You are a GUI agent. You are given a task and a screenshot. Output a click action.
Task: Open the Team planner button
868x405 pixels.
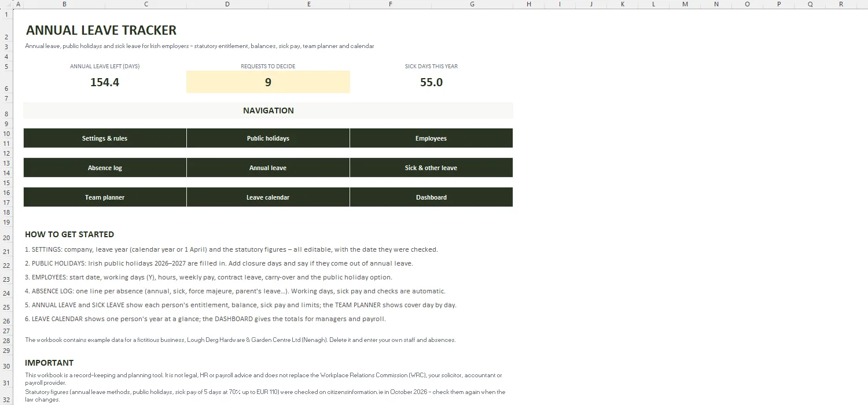tap(105, 197)
